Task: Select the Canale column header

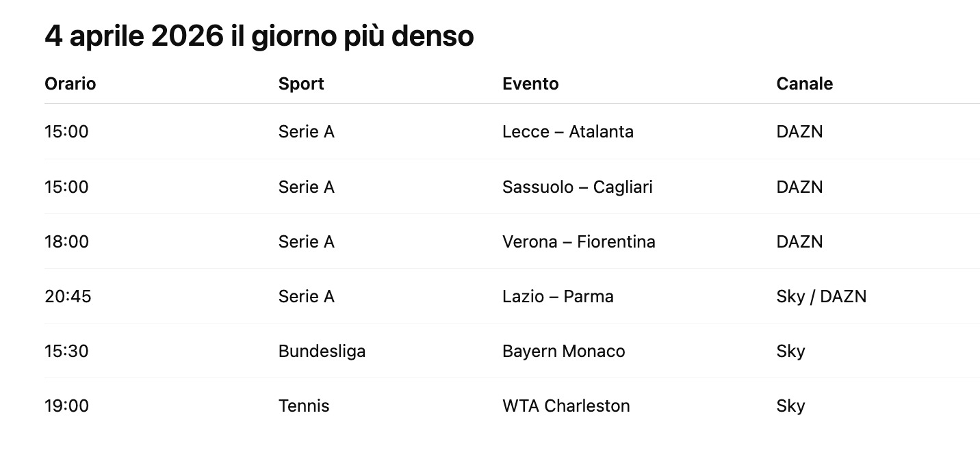Action: coord(804,83)
